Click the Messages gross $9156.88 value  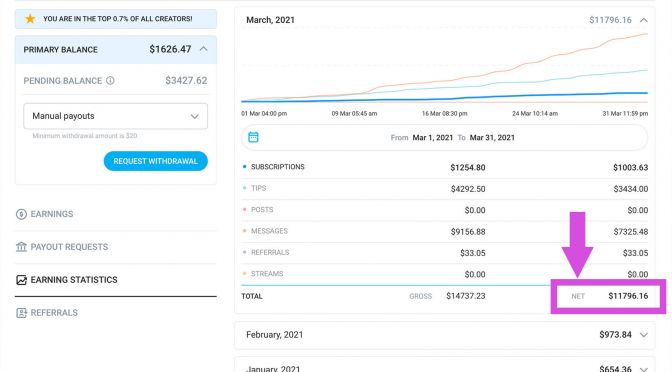coord(468,232)
